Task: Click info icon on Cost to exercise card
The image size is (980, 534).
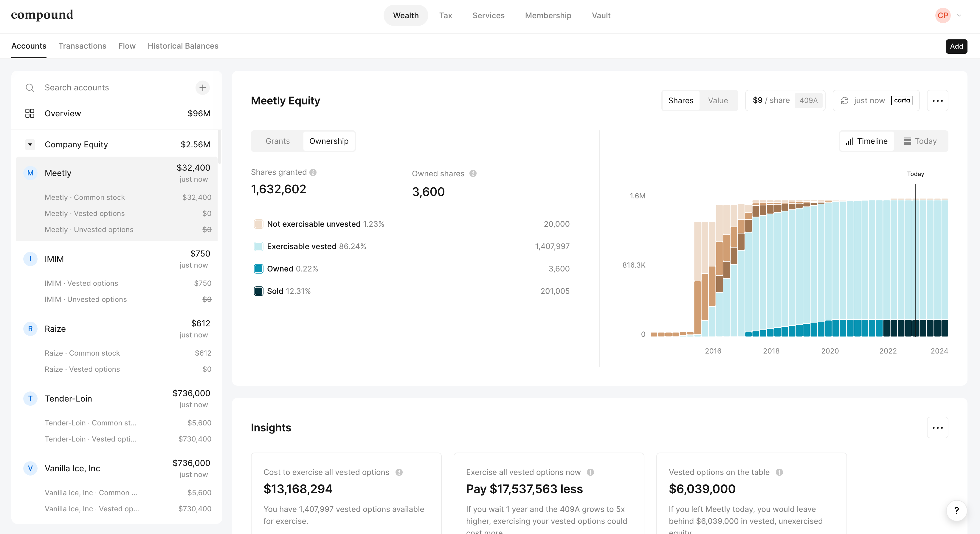Action: click(399, 472)
